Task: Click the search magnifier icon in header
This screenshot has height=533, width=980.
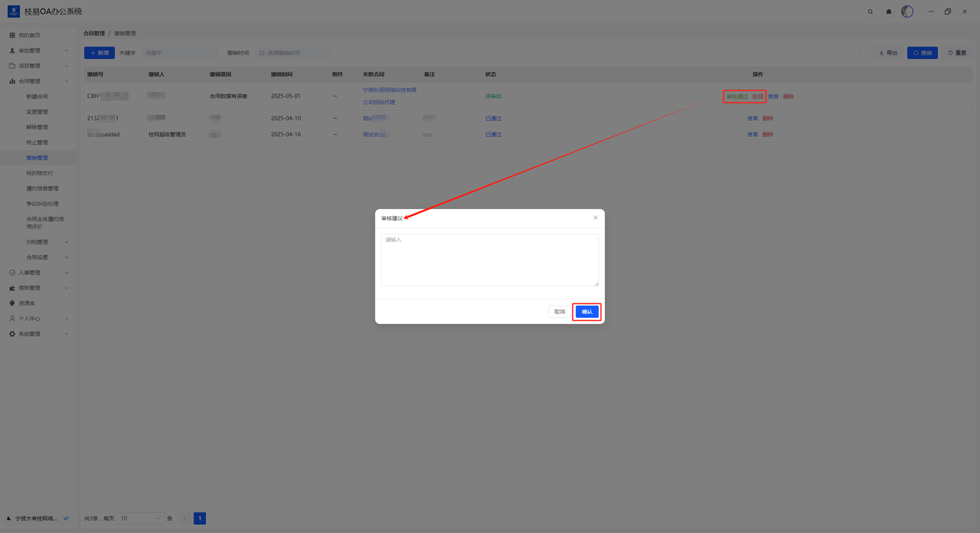Action: [870, 11]
